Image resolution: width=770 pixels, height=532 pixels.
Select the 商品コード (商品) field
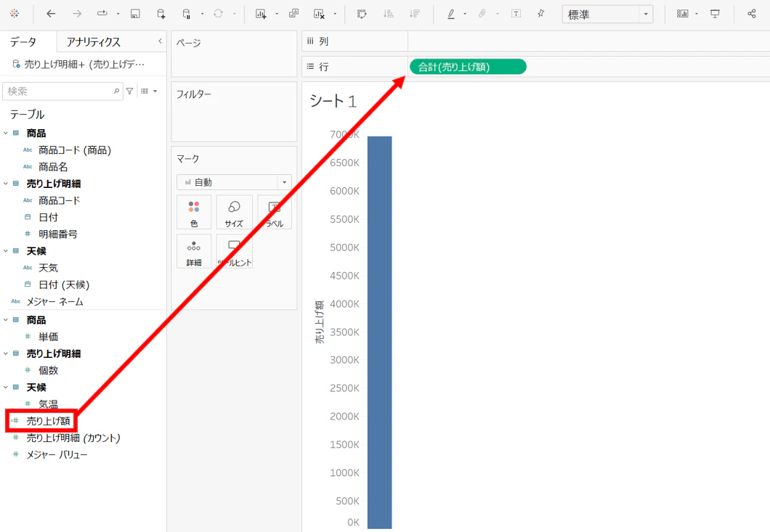pos(75,150)
